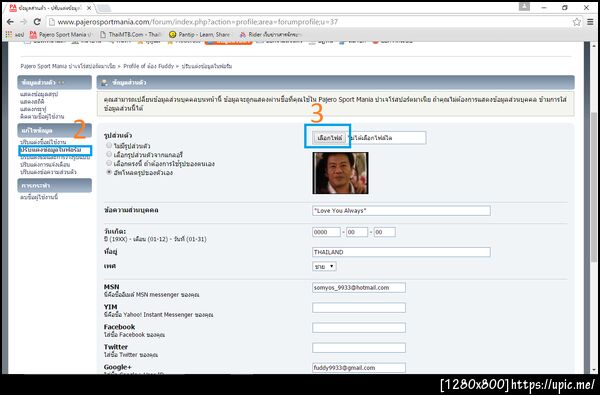
Task: Click the Twitter input field
Action: (x=359, y=348)
